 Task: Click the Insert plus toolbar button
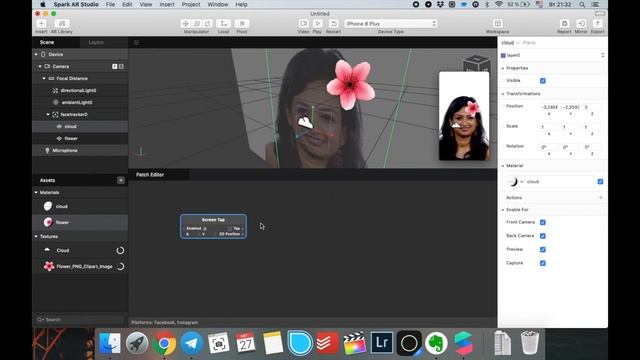click(x=41, y=23)
